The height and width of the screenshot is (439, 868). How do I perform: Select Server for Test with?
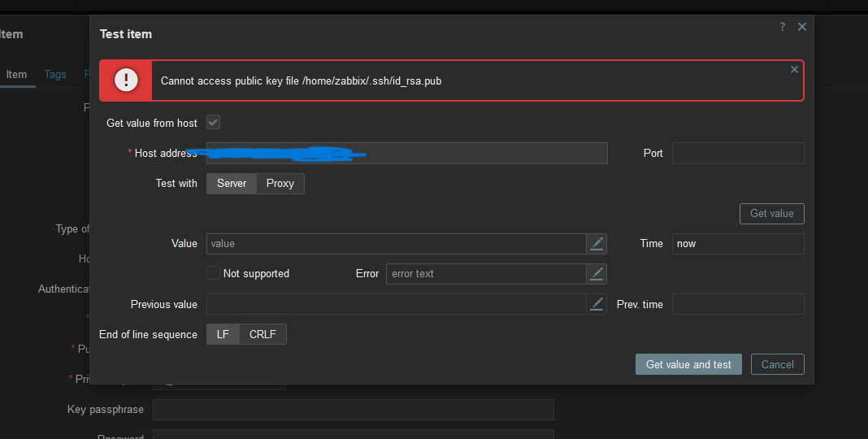pos(232,183)
